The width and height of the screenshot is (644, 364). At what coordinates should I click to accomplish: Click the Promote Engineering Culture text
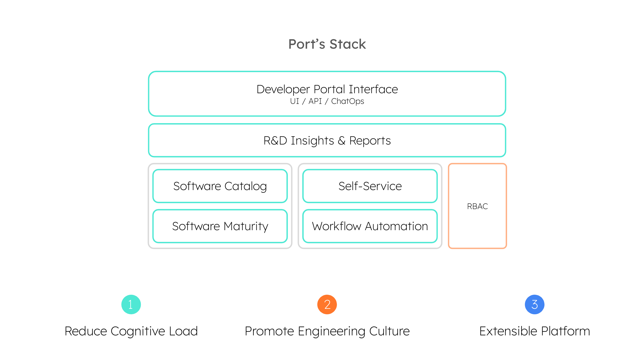pos(327,331)
